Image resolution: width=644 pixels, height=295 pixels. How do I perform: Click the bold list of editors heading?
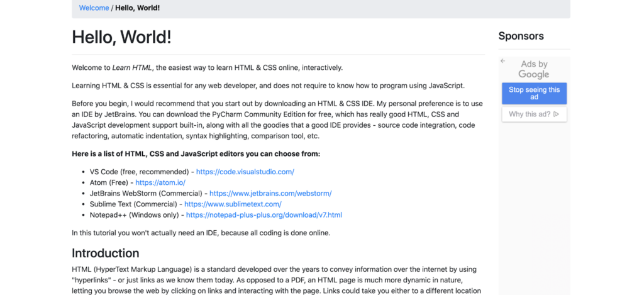coord(196,153)
